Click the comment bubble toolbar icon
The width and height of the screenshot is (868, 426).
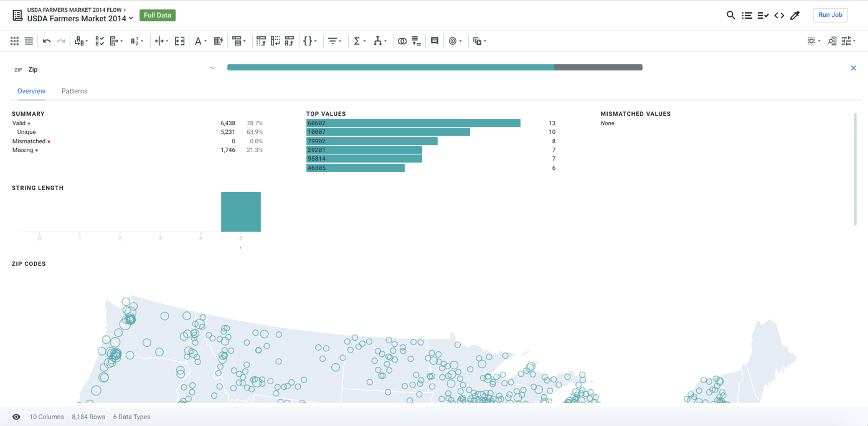435,40
